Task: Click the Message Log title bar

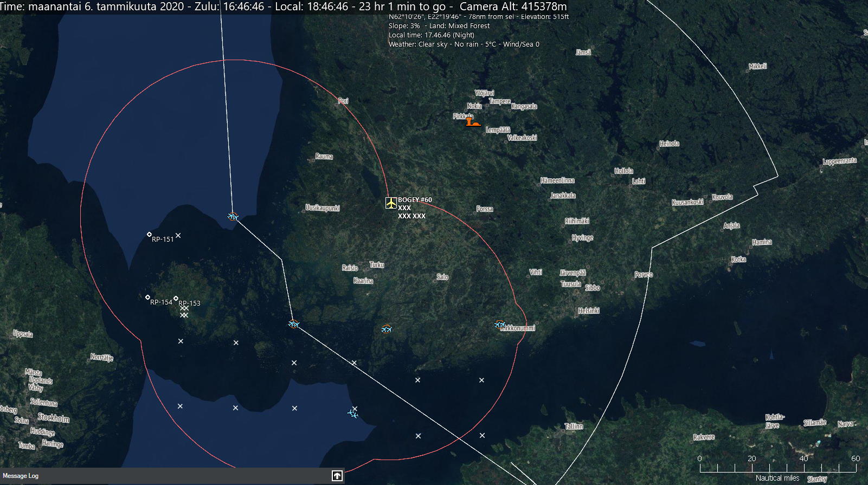Action: click(163, 476)
